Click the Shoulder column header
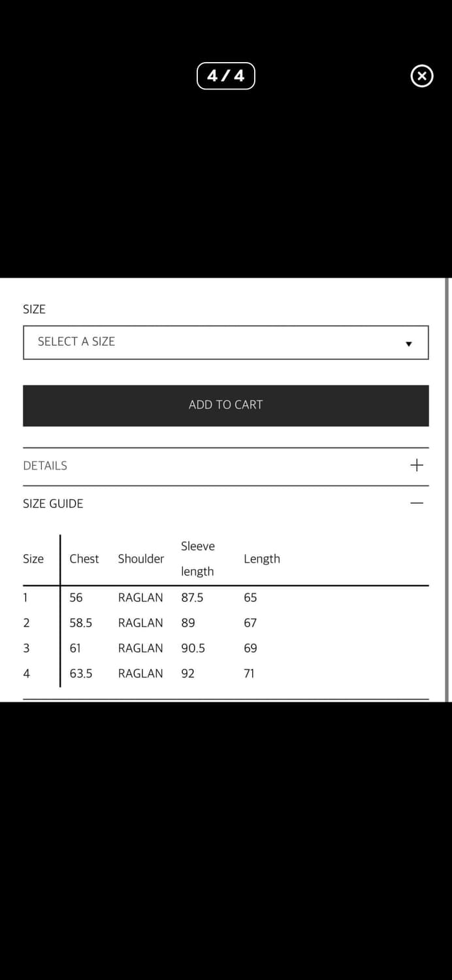The image size is (452, 980). pos(141,559)
